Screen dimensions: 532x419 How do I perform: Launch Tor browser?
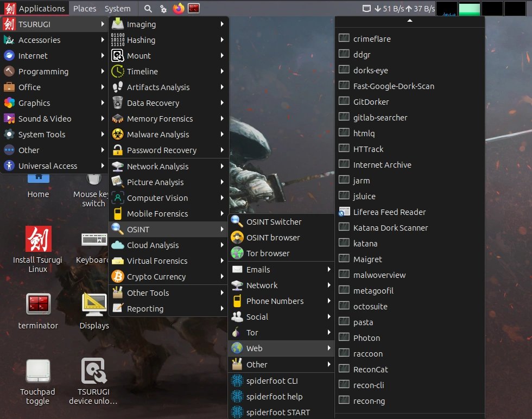coord(281,253)
